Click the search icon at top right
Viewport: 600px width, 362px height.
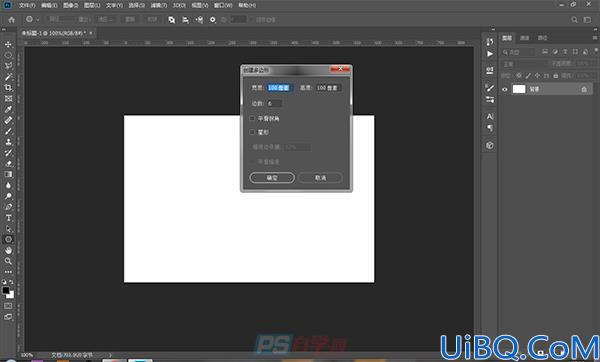(x=574, y=20)
